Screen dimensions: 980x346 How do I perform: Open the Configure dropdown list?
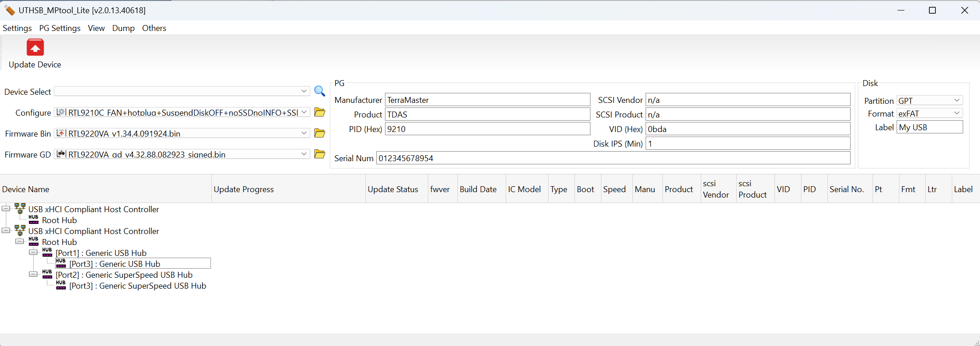tap(304, 112)
